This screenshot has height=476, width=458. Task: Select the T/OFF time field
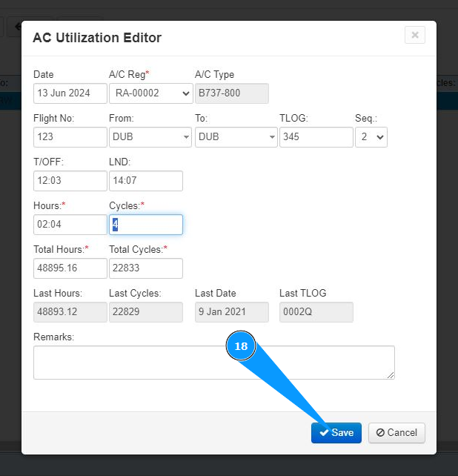70,181
